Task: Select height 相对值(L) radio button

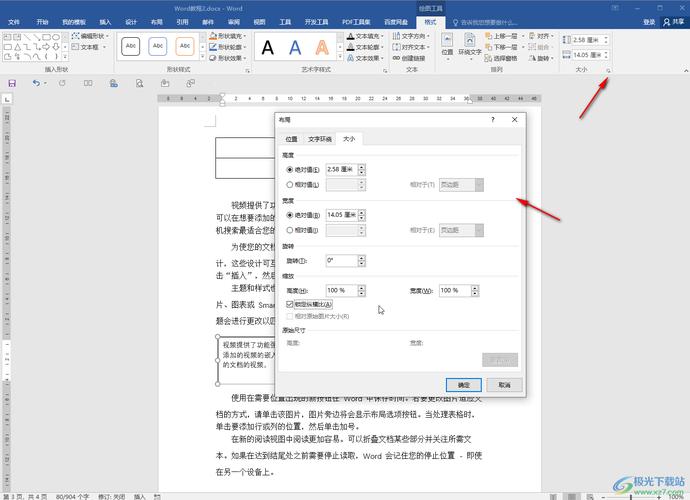Action: coord(289,184)
